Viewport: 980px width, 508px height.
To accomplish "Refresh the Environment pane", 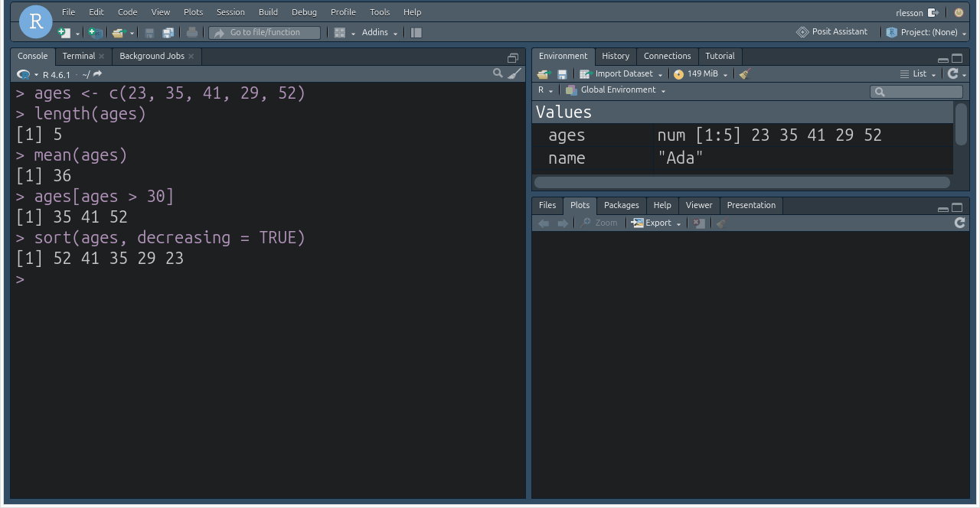I will [953, 74].
